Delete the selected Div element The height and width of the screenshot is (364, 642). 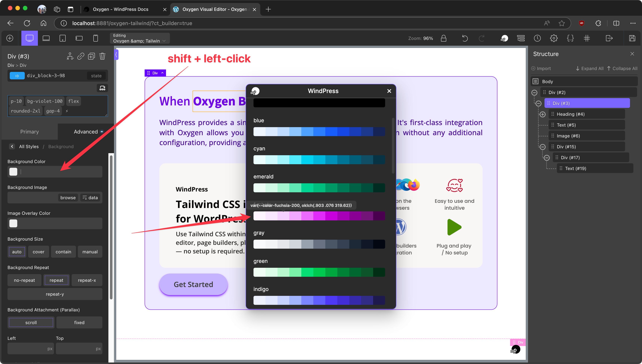click(x=102, y=56)
